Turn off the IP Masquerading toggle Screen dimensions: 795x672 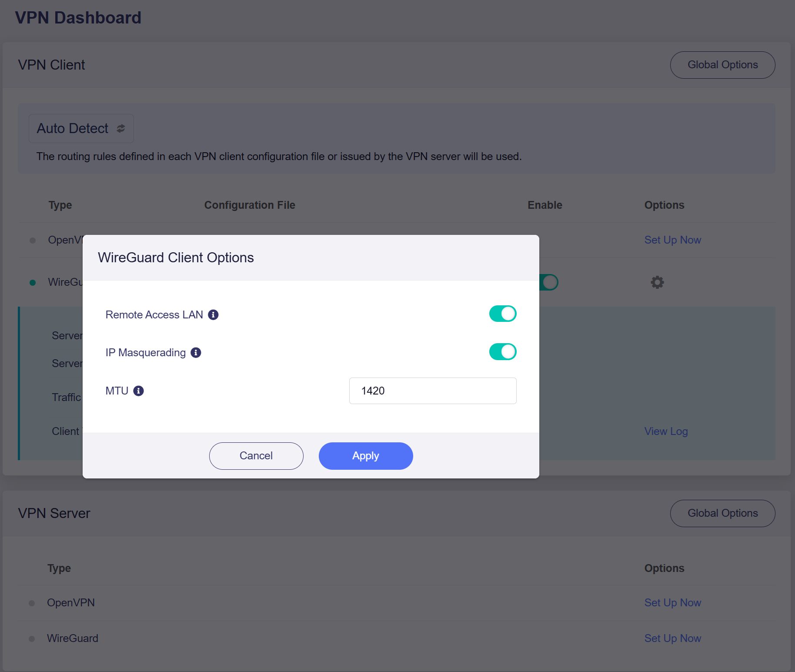click(x=503, y=352)
